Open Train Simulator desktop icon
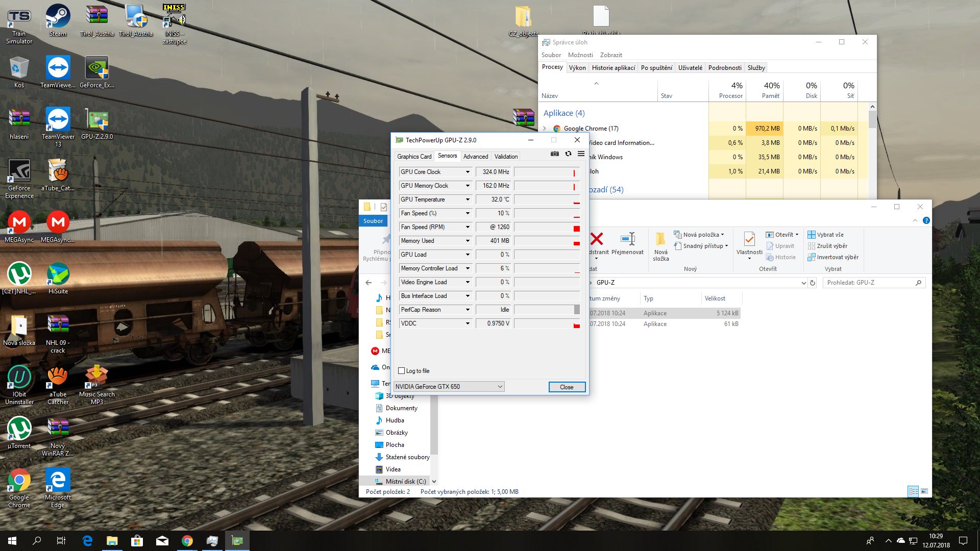 19,26
